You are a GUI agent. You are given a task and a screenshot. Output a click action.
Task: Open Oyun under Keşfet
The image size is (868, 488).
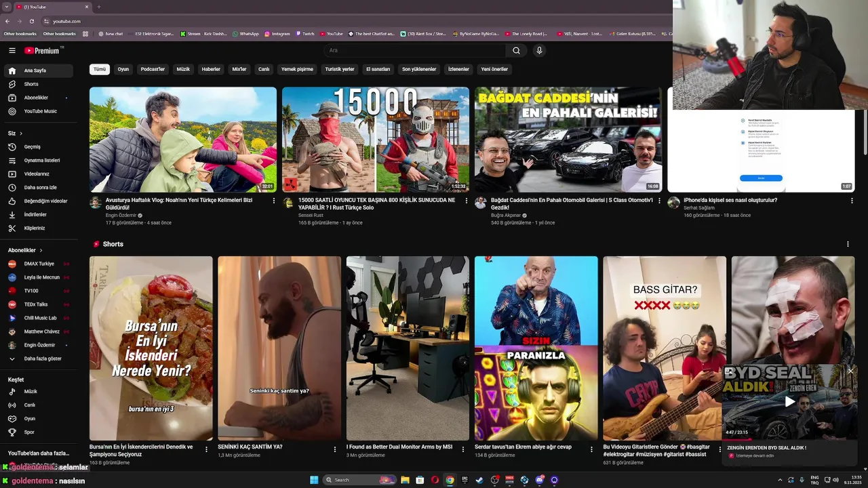point(39,419)
